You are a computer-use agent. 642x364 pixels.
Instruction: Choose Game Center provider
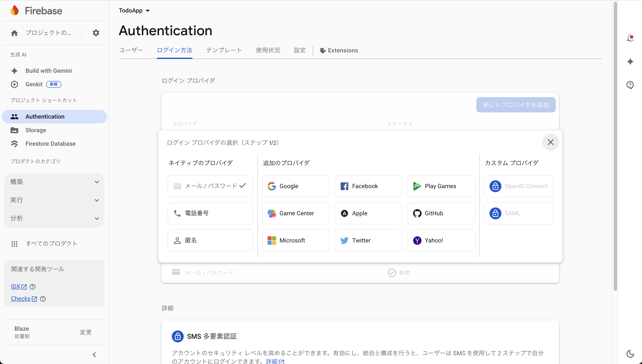tap(296, 213)
